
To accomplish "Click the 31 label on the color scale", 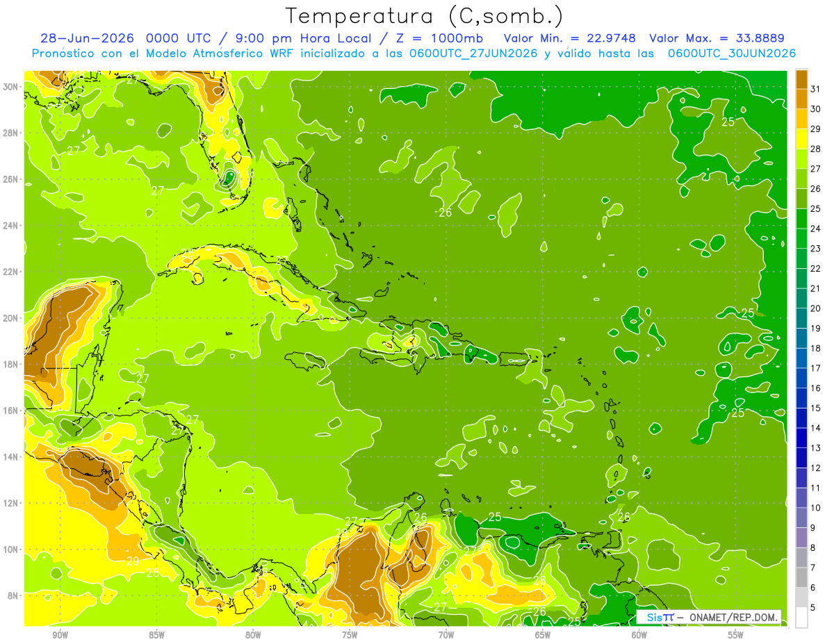I will (816, 89).
